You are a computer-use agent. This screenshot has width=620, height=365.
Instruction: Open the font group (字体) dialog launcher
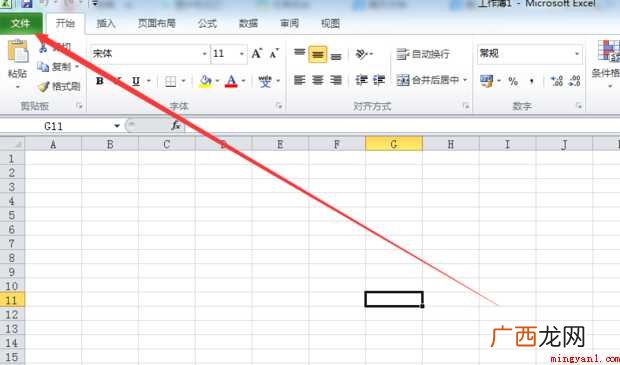[x=280, y=106]
